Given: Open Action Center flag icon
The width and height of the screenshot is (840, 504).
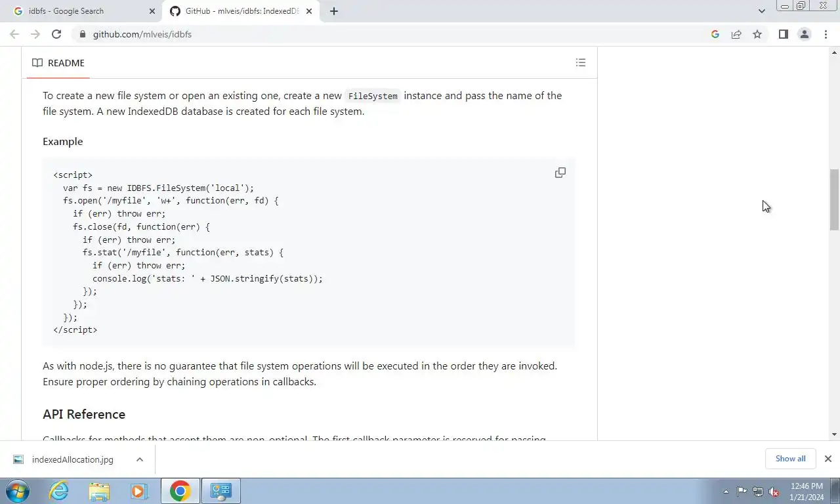Looking at the screenshot, I should (742, 492).
